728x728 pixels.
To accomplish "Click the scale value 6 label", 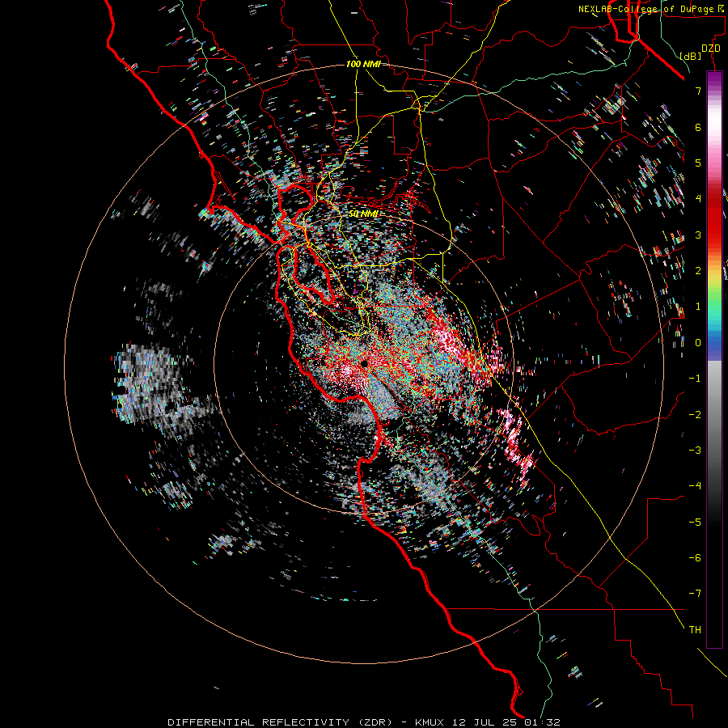I will coord(698,127).
